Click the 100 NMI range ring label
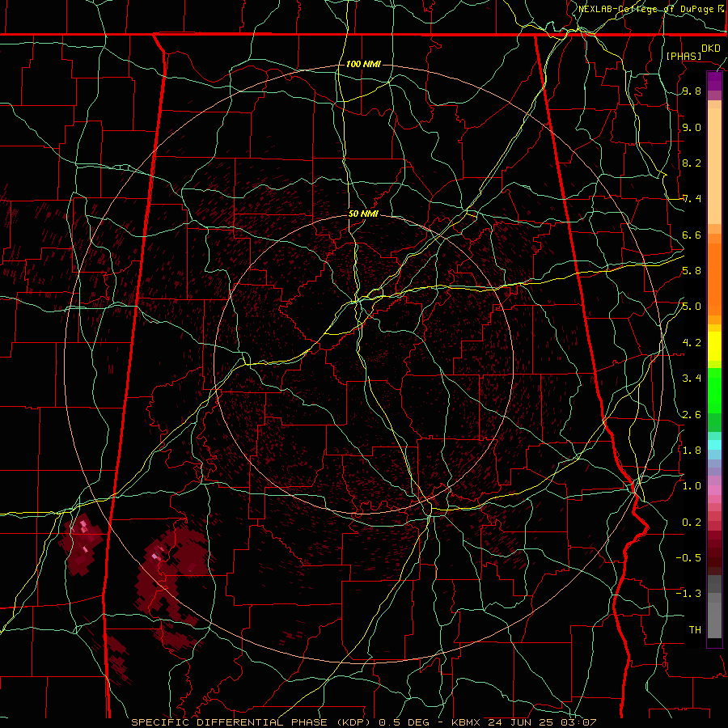The image size is (728, 728). (x=363, y=64)
